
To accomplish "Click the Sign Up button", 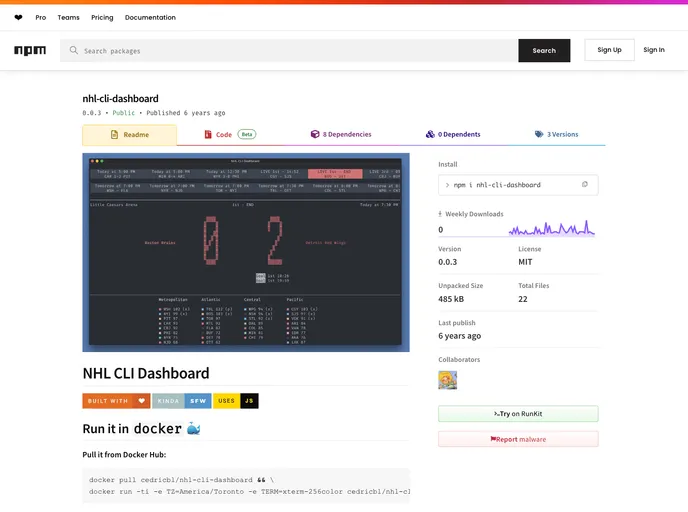I will coord(609,50).
